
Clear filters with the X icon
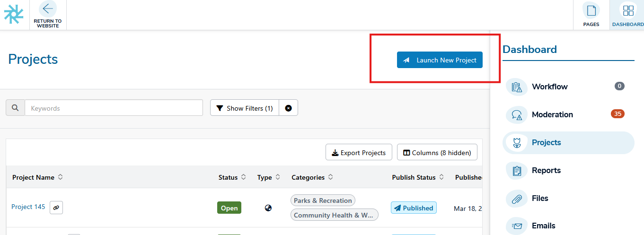click(x=288, y=108)
